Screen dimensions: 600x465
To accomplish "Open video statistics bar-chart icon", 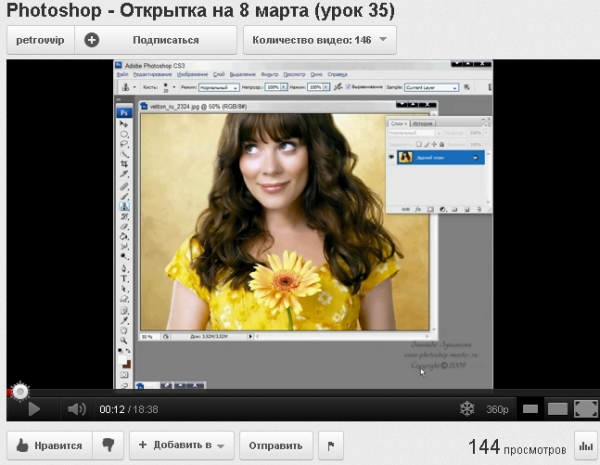I will 586,446.
